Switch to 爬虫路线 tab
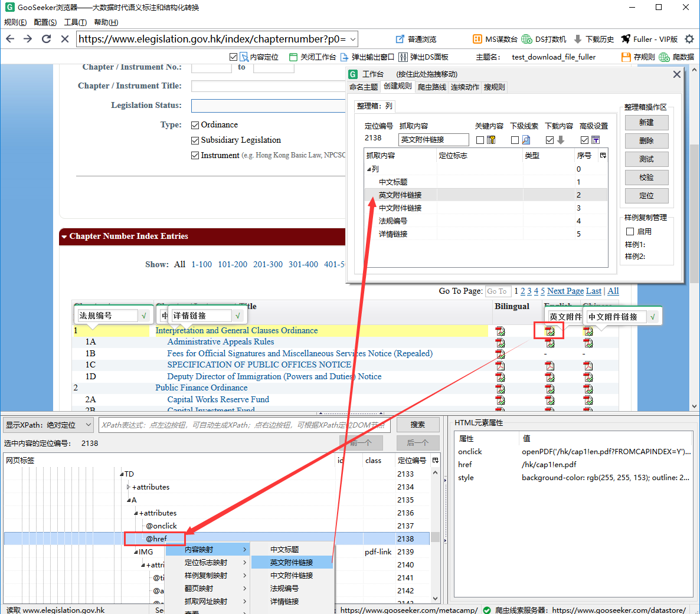Image resolution: width=700 pixels, height=614 pixels. click(431, 87)
